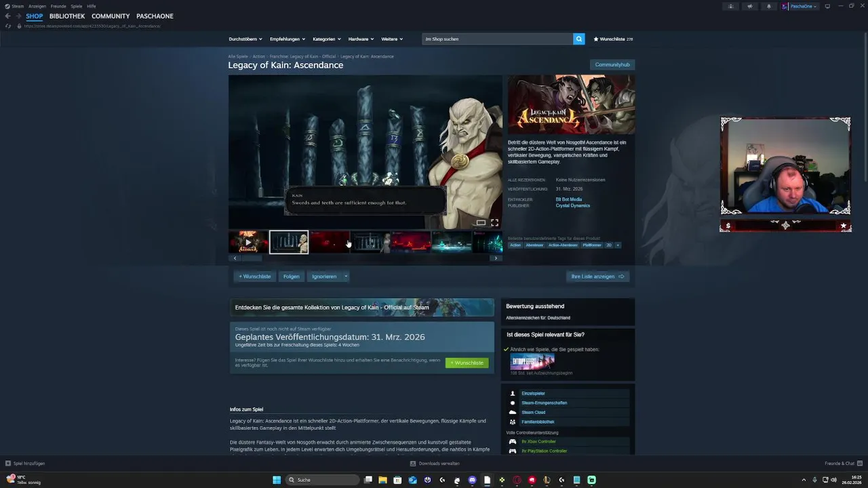
Task: Open the Durchstöbern dropdown
Action: click(245, 39)
